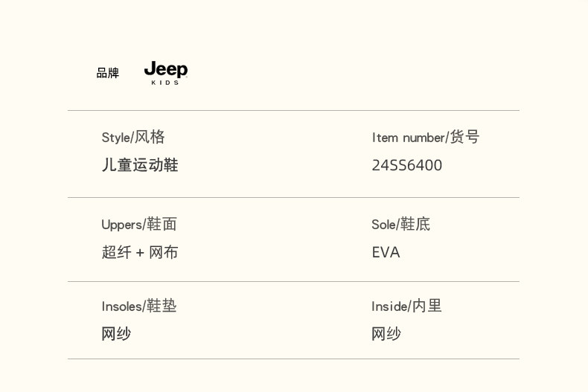Click the Insoles/鞋垫 heading
Screen dimensions: 588x392
[139, 306]
